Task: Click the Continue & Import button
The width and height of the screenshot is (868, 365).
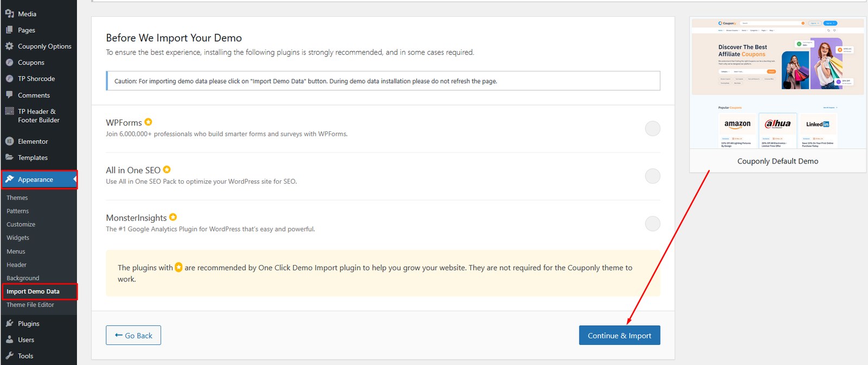Action: tap(619, 336)
